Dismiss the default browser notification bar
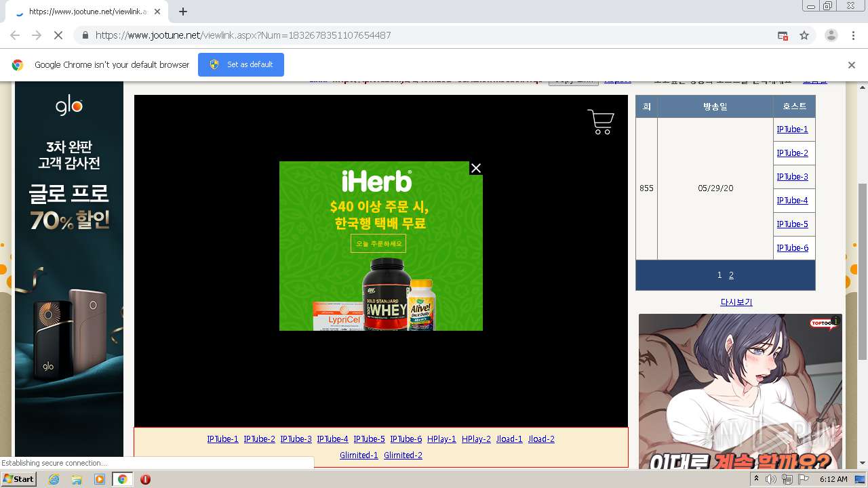This screenshot has height=488, width=868. tap(851, 65)
